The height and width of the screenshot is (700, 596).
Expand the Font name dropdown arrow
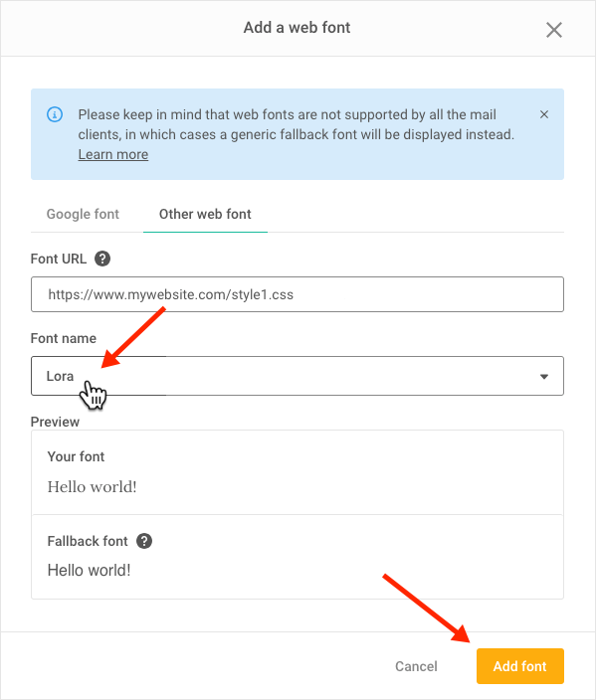coord(543,376)
